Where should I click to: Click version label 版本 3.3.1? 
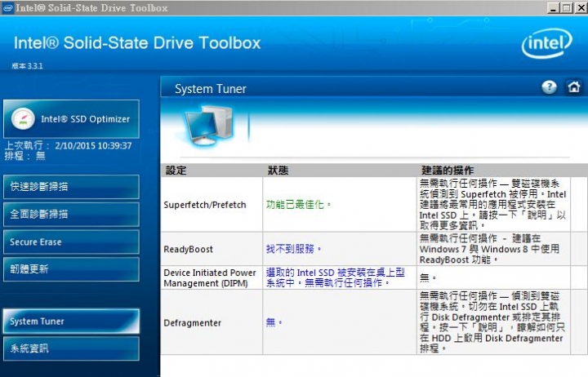pos(28,66)
